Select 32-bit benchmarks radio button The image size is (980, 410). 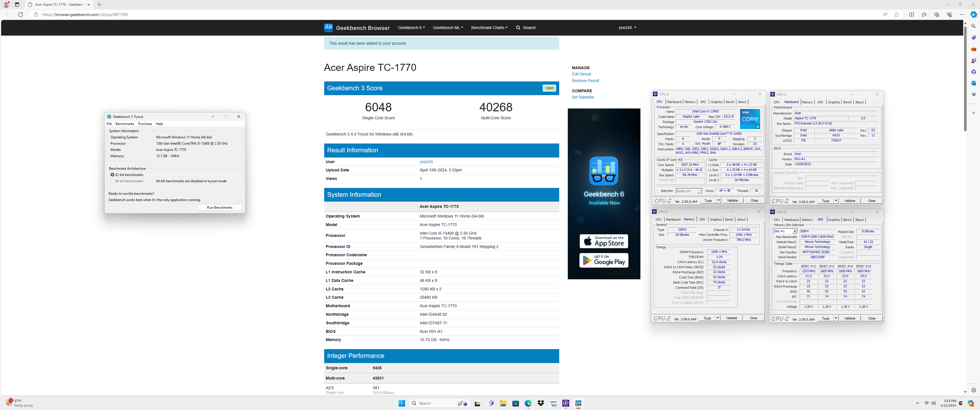(112, 175)
